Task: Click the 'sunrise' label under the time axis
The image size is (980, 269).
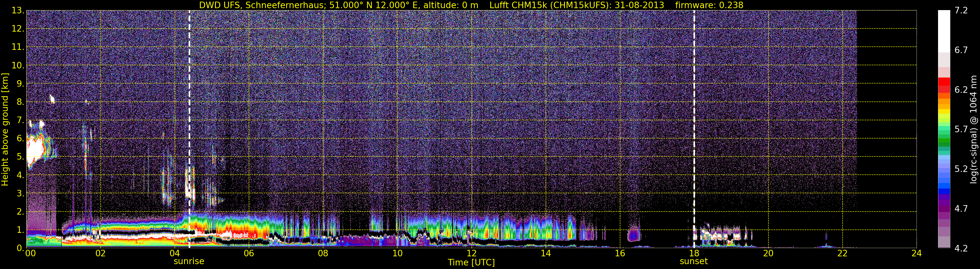Action: (x=189, y=262)
